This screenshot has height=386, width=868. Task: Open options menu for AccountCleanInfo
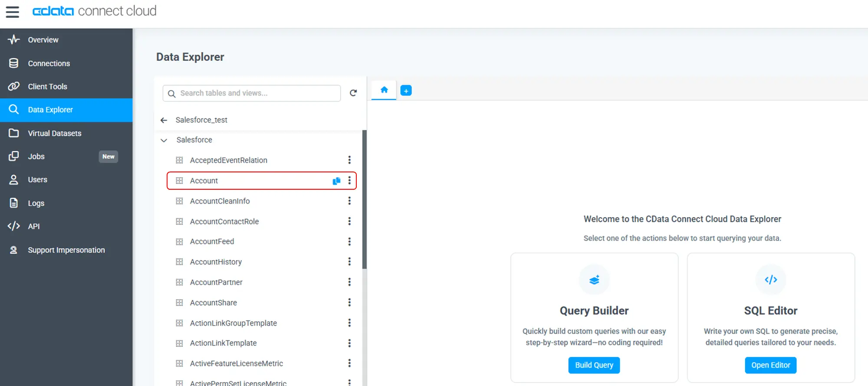coord(349,201)
